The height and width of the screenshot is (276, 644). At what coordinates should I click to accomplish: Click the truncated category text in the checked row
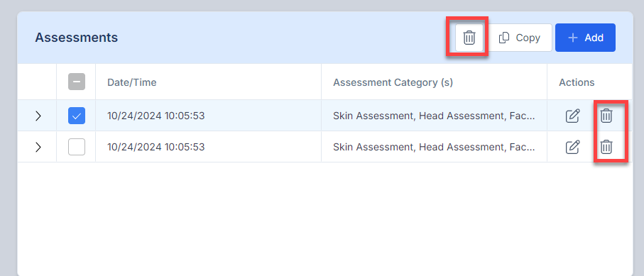[x=434, y=116]
